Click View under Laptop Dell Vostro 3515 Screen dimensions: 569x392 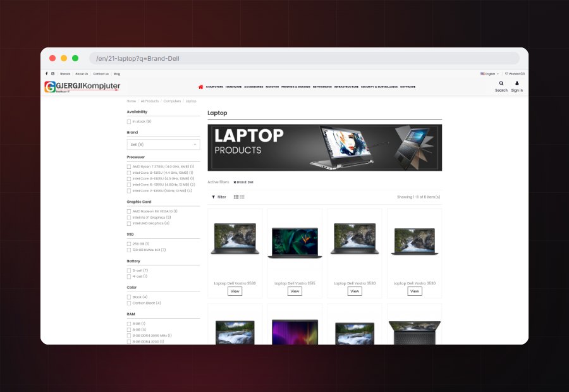[295, 291]
